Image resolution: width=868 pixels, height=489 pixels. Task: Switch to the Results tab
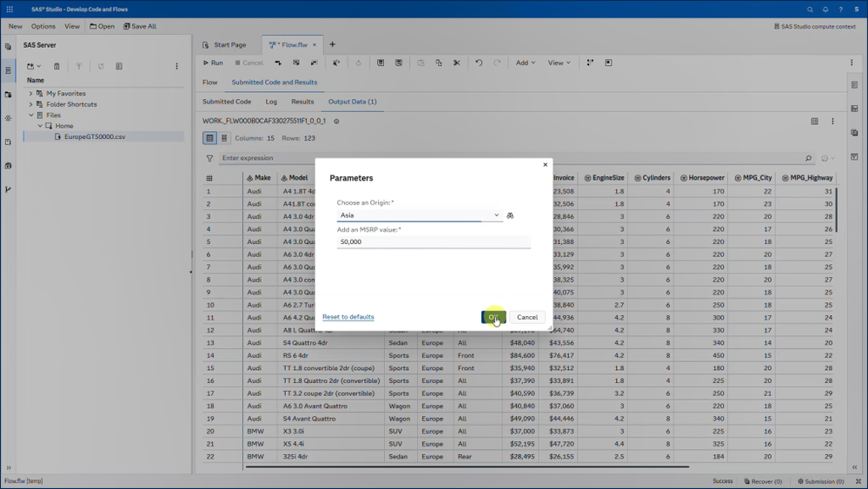302,102
